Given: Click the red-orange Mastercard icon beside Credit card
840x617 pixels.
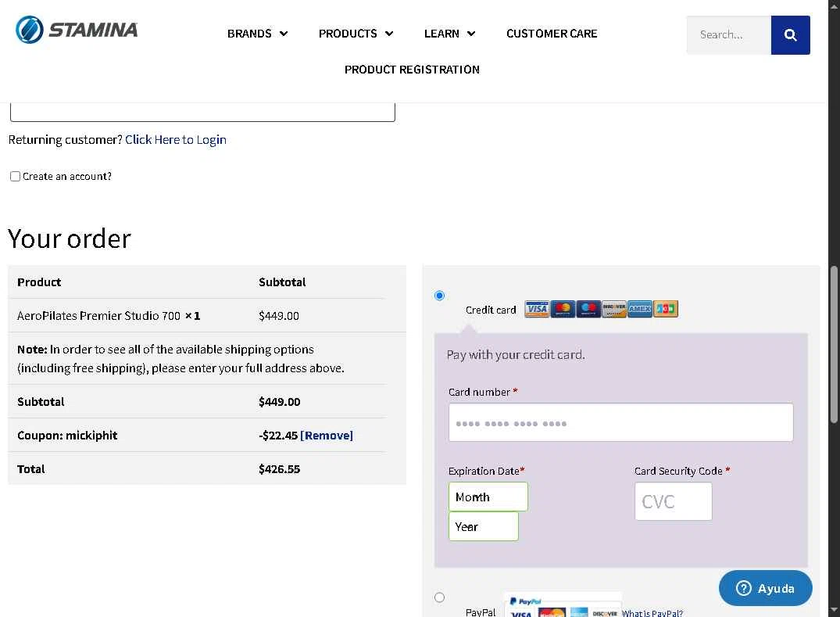Looking at the screenshot, I should (x=563, y=309).
